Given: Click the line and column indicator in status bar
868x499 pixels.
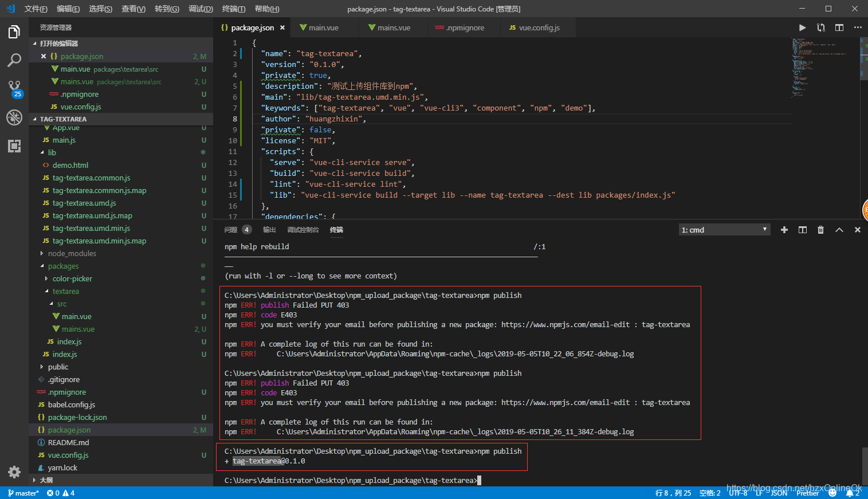Looking at the screenshot, I should (x=673, y=493).
